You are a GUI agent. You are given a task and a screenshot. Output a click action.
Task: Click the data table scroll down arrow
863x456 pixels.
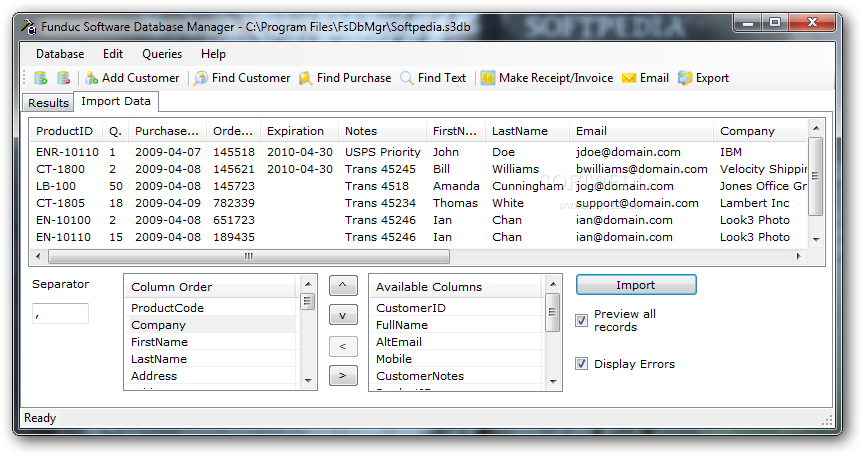coord(816,239)
